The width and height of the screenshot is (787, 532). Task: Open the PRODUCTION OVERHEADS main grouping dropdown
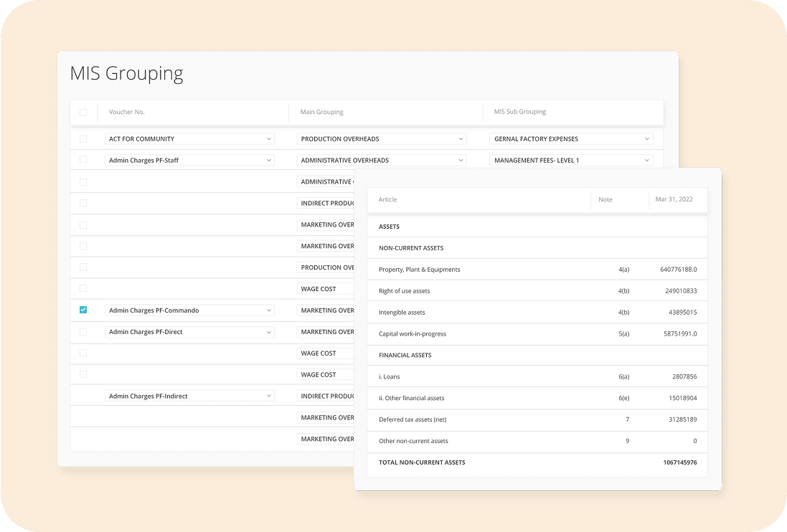click(381, 139)
